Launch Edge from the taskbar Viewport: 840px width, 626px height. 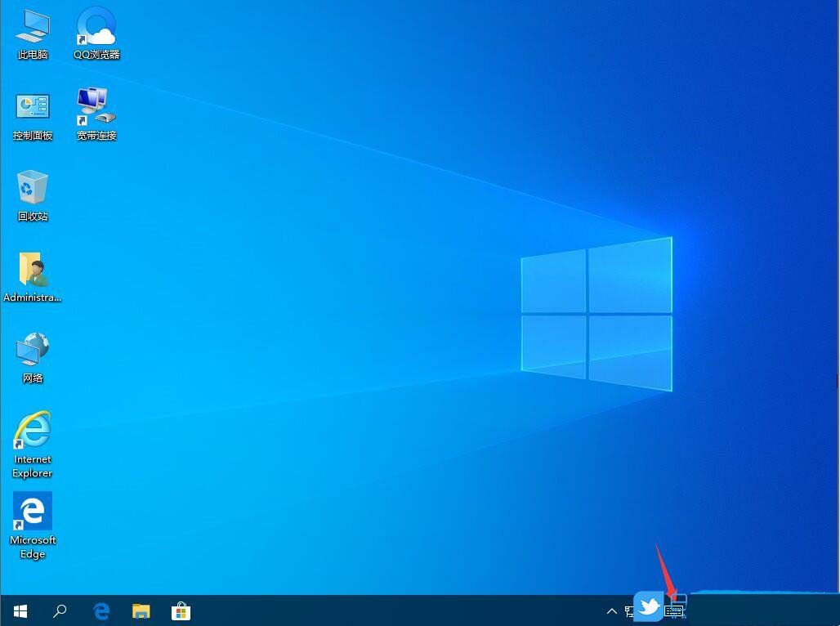click(101, 610)
